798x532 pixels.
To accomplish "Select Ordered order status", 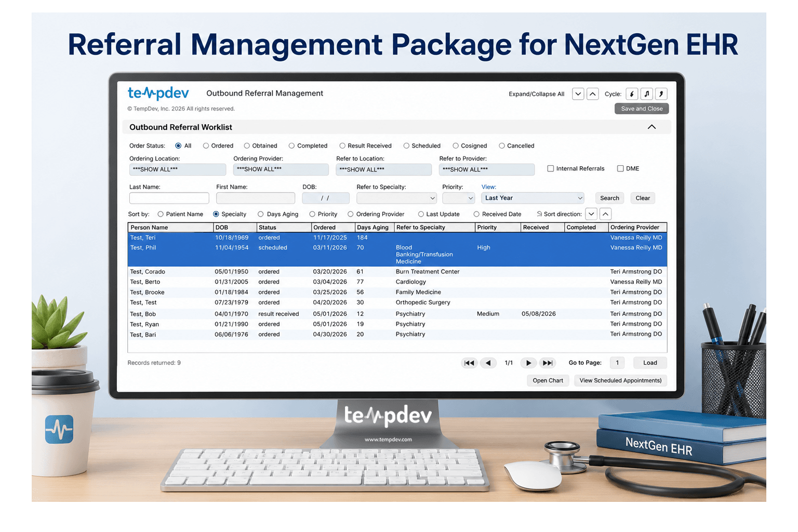I will pyautogui.click(x=206, y=146).
